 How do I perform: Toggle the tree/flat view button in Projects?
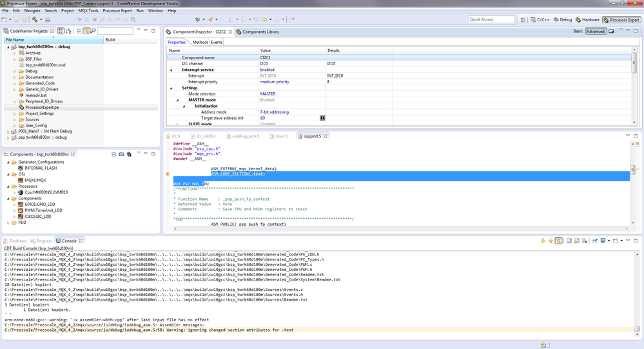click(61, 31)
